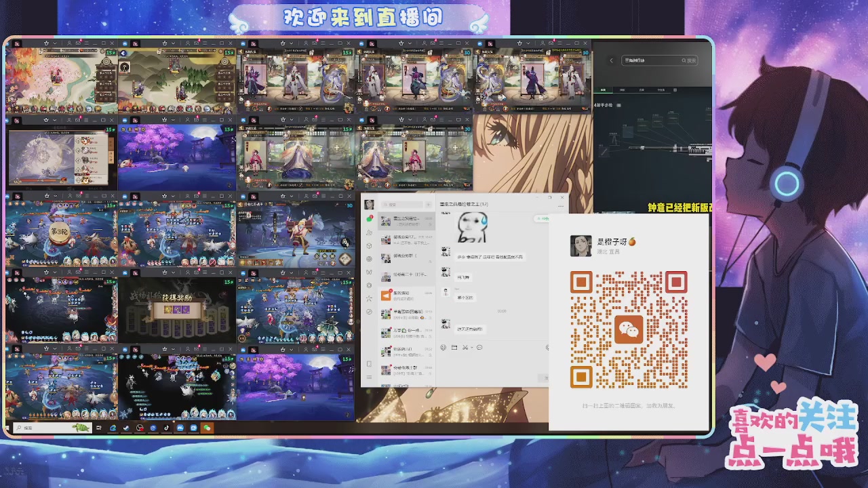Click the 三角洲行动 search field

tap(659, 60)
